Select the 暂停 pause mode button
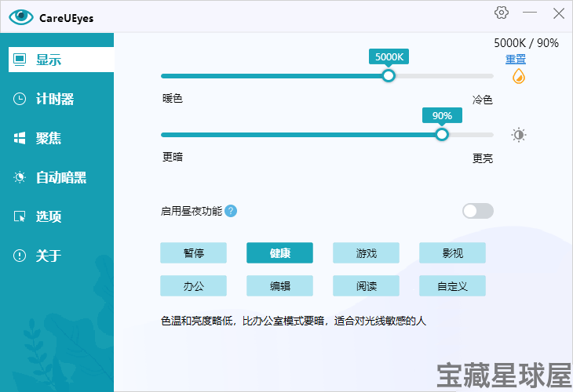 [x=193, y=253]
